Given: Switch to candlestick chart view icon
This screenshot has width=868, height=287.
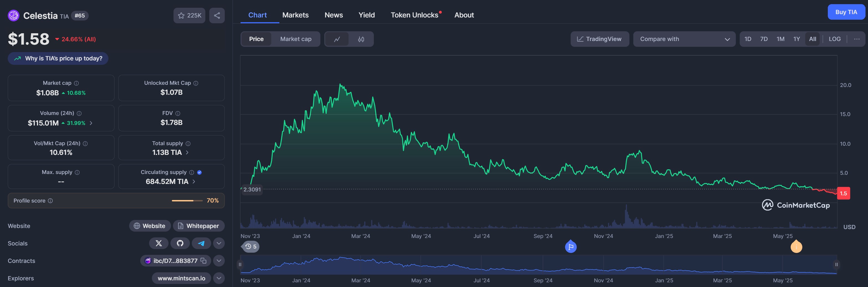Looking at the screenshot, I should tap(361, 39).
